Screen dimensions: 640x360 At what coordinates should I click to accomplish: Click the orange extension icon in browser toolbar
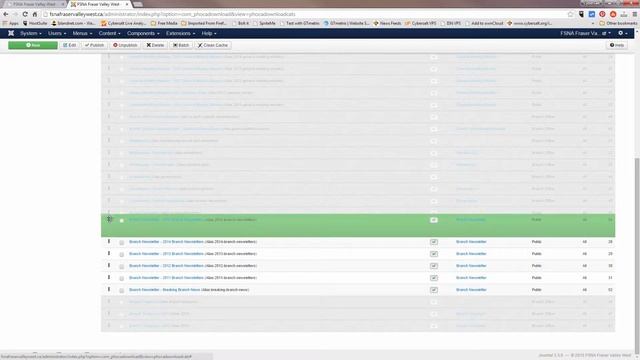(613, 14)
